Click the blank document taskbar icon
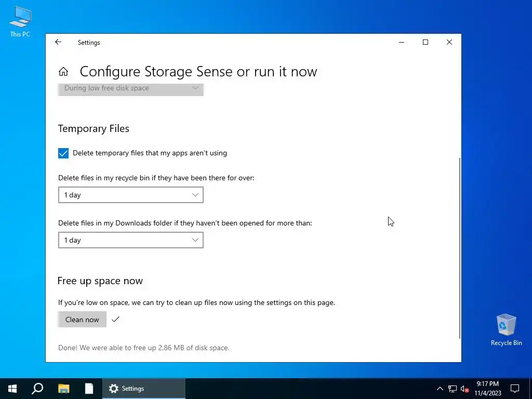 (x=89, y=389)
